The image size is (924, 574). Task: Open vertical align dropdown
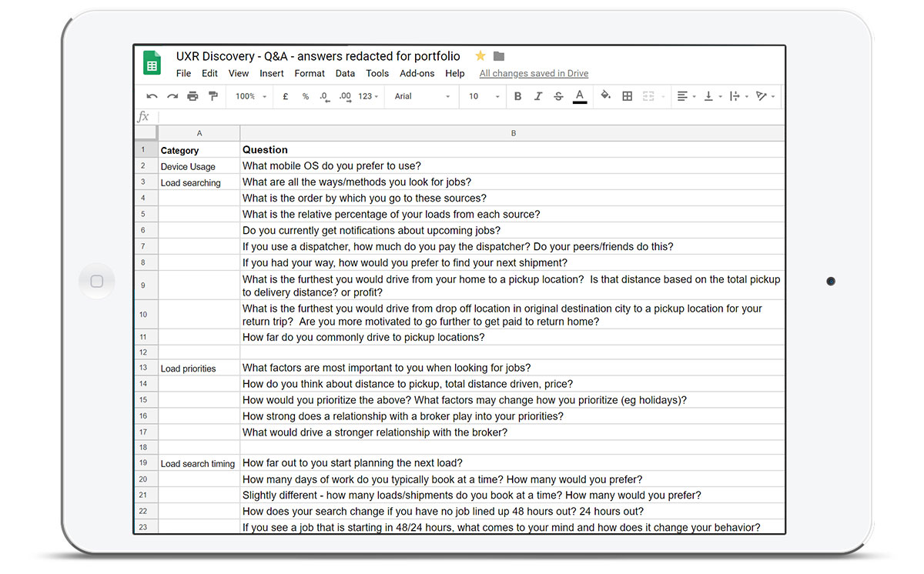point(712,96)
